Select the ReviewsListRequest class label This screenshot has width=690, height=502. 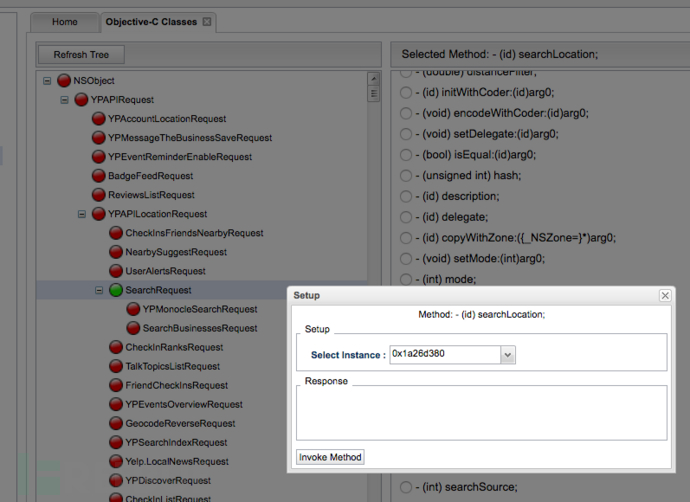click(151, 194)
